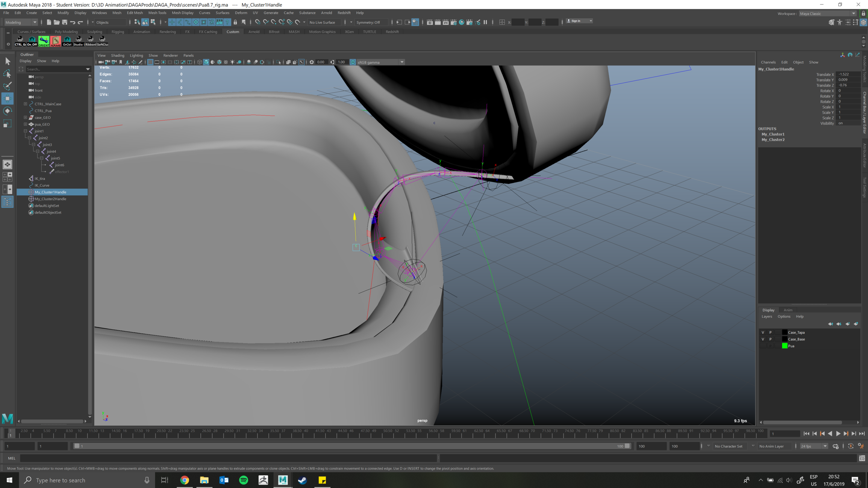The width and height of the screenshot is (868, 488).
Task: Click the New scene icon
Action: tap(48, 22)
